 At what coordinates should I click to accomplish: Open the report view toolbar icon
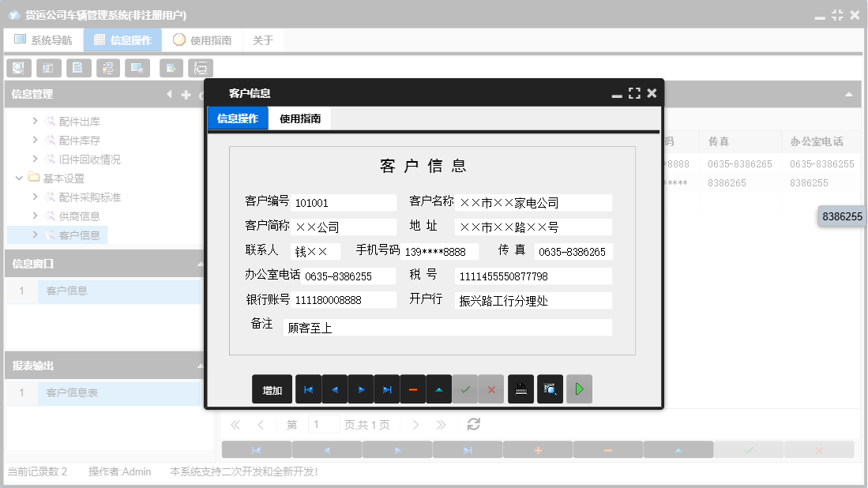[x=48, y=68]
